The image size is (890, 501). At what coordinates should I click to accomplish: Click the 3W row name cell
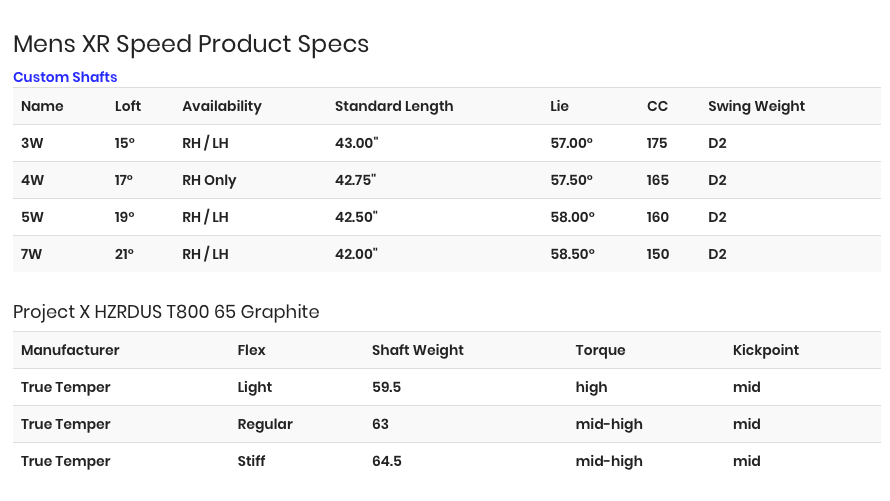pyautogui.click(x=32, y=143)
